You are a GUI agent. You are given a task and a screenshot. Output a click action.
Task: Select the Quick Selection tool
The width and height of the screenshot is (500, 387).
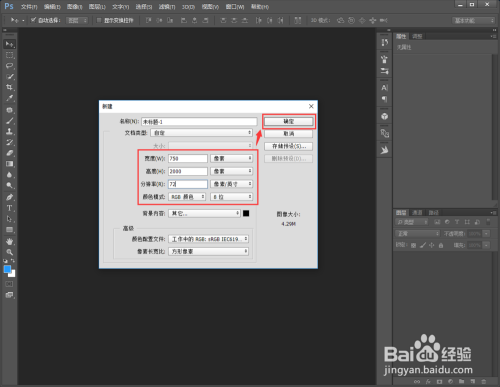pyautogui.click(x=9, y=77)
